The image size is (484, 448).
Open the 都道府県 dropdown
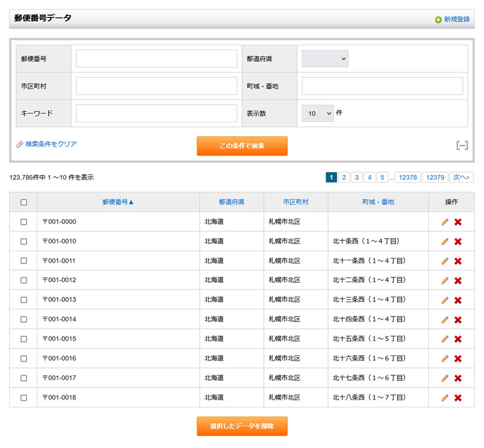click(x=325, y=59)
